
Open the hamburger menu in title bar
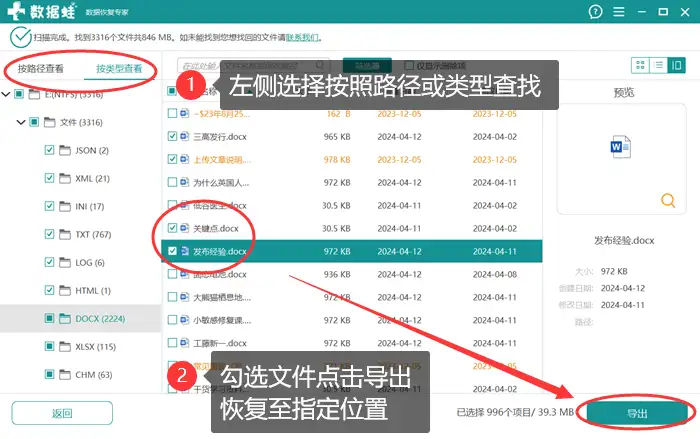coord(619,12)
